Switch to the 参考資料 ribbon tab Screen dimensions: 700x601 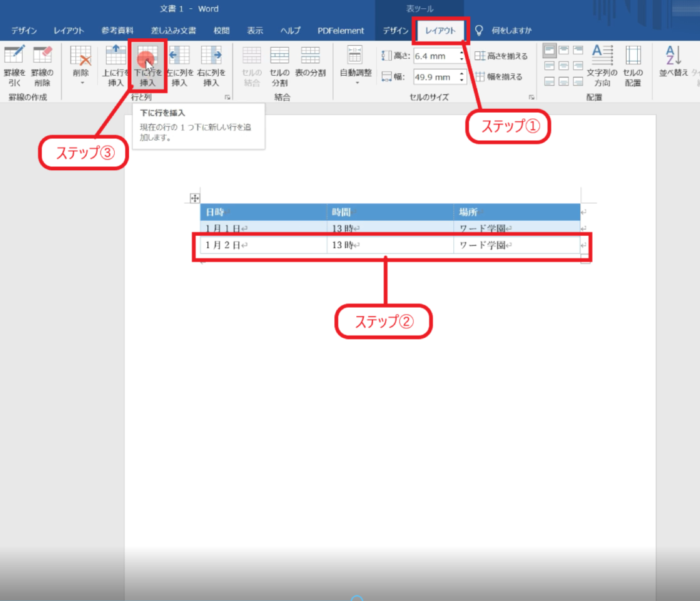118,31
